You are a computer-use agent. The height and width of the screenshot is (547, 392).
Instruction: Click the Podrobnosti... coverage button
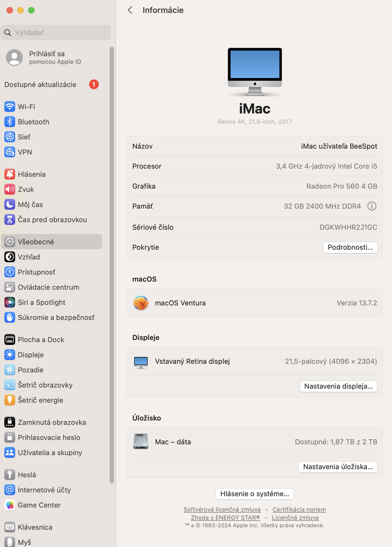point(350,247)
